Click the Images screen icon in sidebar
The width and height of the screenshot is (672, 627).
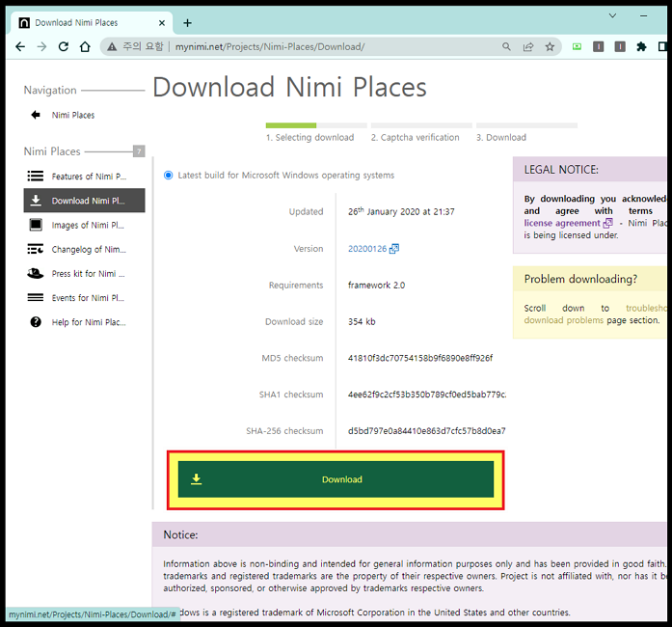coord(36,225)
